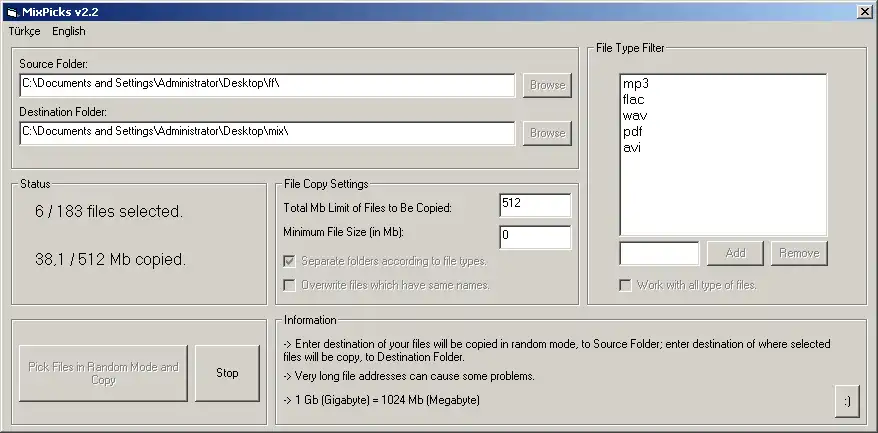Image resolution: width=878 pixels, height=433 pixels.
Task: Click the MixPicks title bar app icon
Action: tap(12, 12)
